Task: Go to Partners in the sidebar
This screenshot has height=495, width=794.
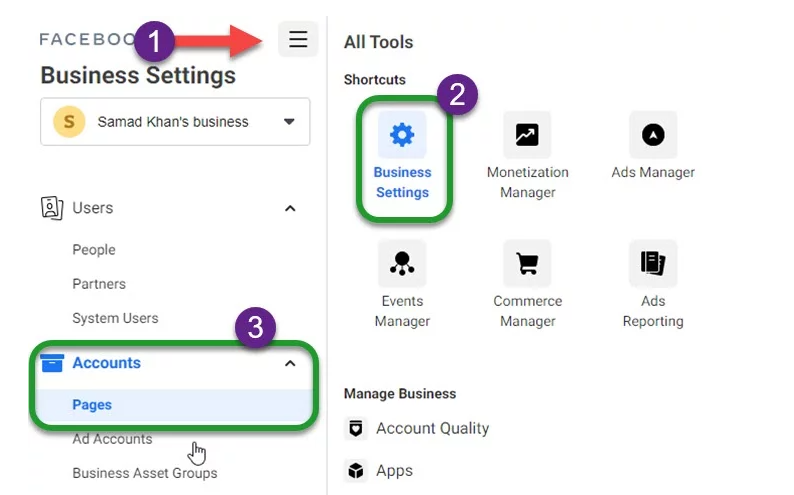Action: coord(99,284)
